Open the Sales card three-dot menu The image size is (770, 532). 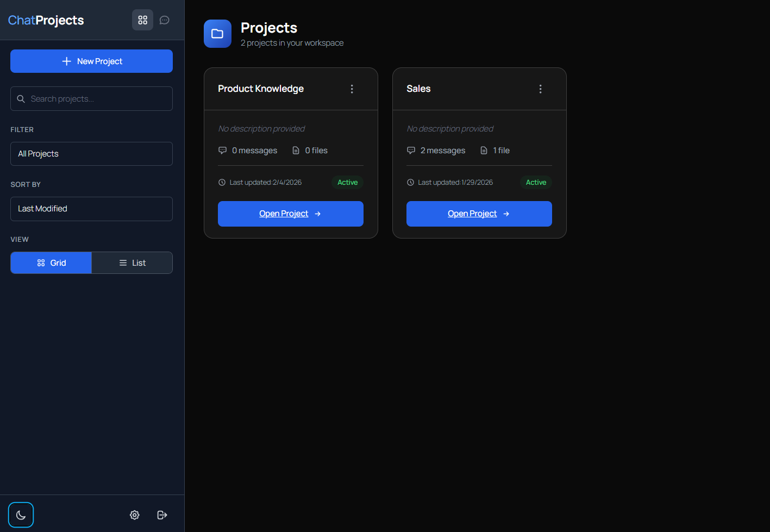pos(541,89)
